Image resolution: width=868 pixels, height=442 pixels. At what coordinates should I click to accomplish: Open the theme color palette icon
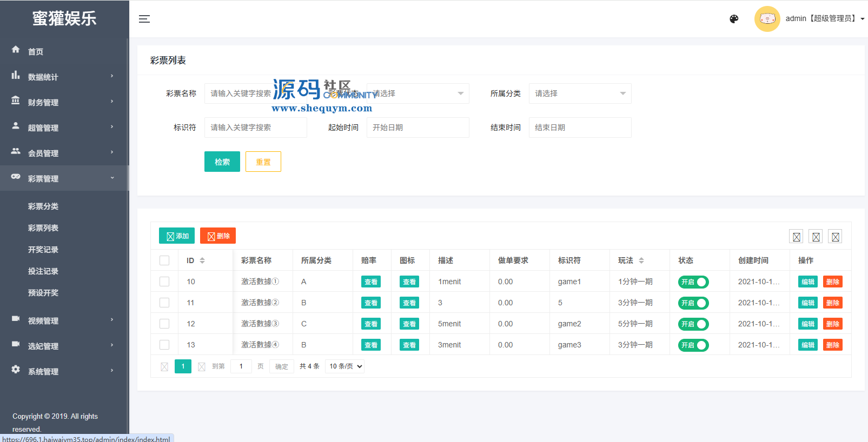click(x=734, y=19)
